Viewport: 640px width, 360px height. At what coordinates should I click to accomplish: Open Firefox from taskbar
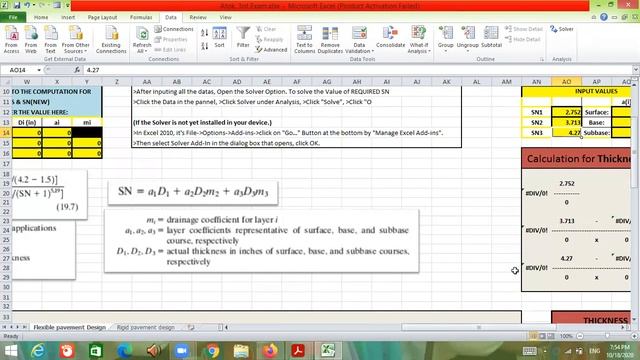pyautogui.click(x=270, y=351)
